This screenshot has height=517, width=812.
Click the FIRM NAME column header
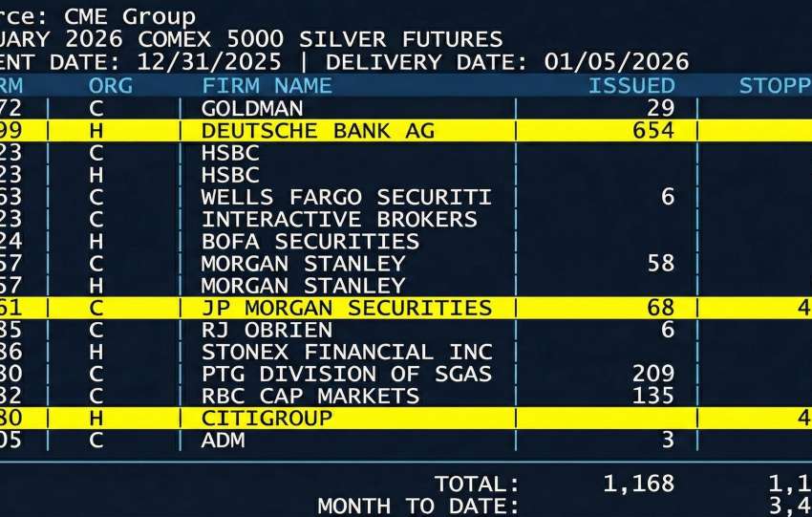click(267, 85)
